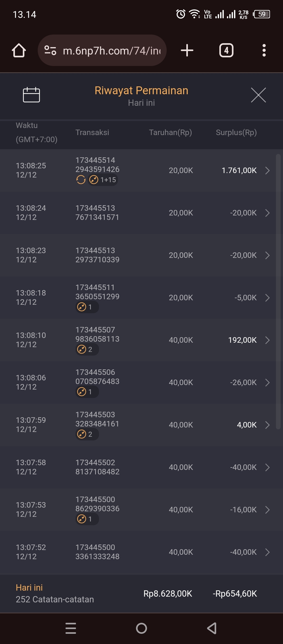Open the calendar date picker icon
Image resolution: width=283 pixels, height=644 pixels.
31,95
